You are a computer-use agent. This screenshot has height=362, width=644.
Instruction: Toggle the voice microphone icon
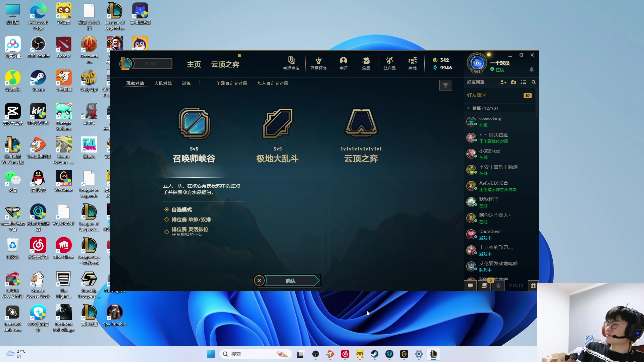coord(498,286)
